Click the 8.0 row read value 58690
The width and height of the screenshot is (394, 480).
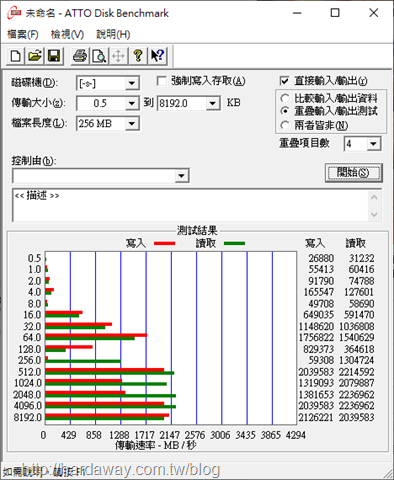362,303
